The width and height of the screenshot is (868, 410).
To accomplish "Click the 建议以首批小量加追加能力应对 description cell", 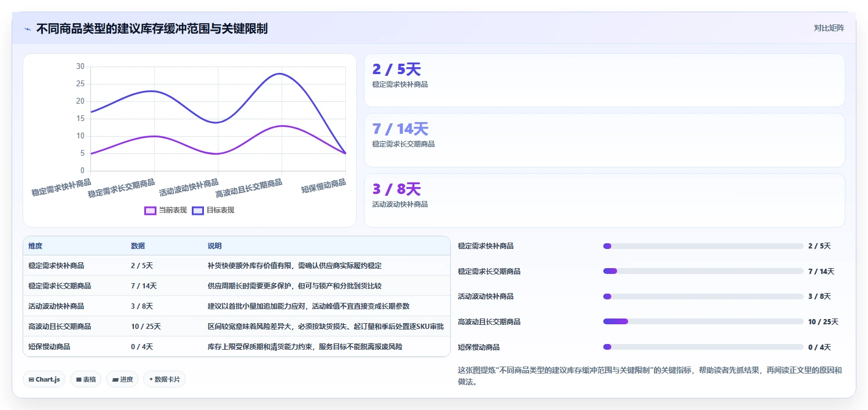I will pos(308,306).
